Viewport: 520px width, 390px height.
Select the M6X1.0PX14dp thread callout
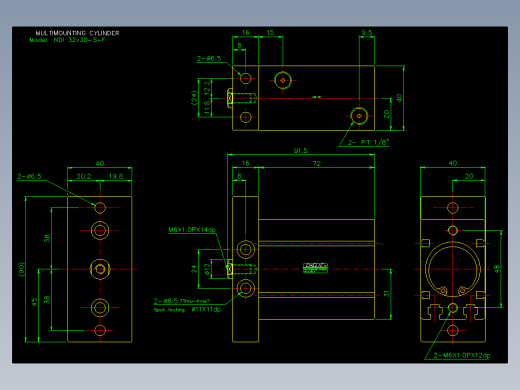192,230
